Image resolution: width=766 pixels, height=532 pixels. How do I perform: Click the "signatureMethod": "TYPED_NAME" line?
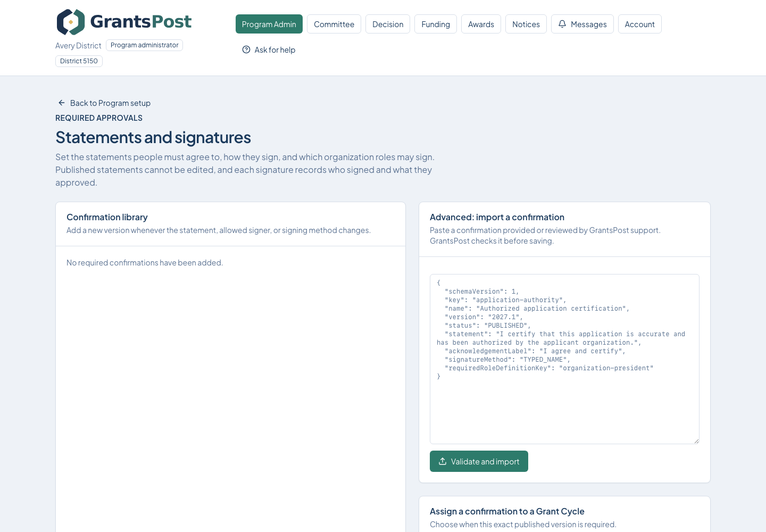507,360
